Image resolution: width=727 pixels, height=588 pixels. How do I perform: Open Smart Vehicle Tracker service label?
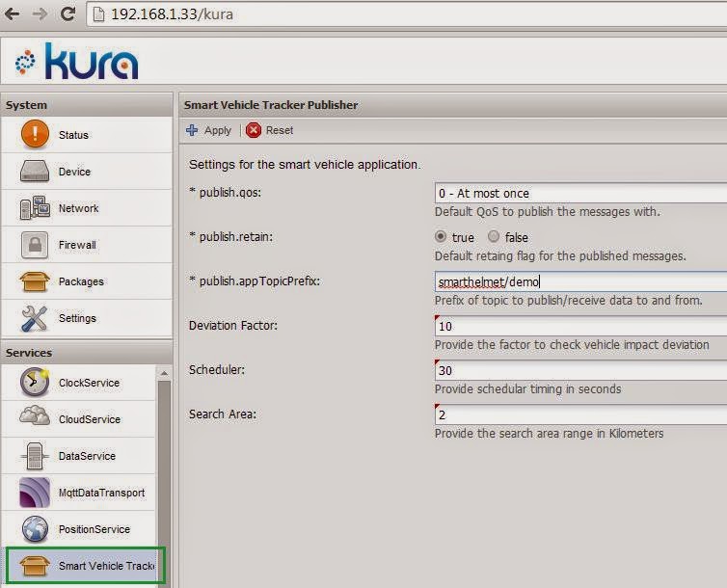point(106,566)
